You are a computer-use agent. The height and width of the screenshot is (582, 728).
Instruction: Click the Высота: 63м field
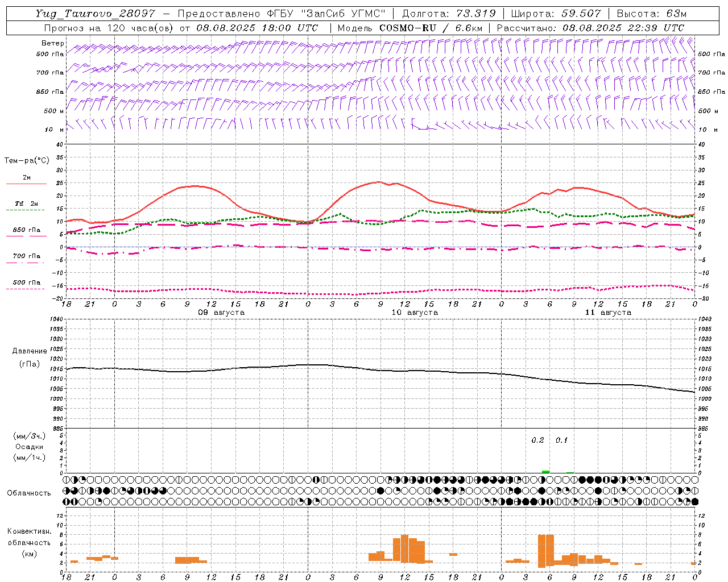(x=651, y=14)
